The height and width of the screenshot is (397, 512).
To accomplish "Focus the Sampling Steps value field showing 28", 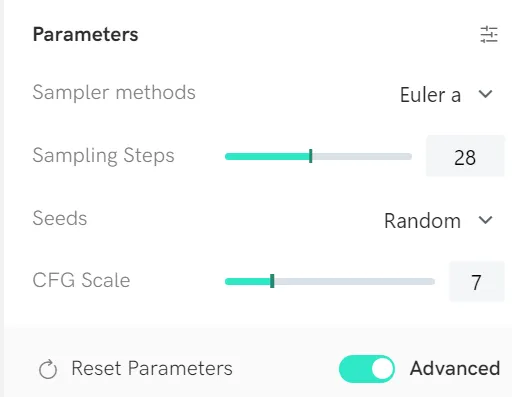I will 465,156.
